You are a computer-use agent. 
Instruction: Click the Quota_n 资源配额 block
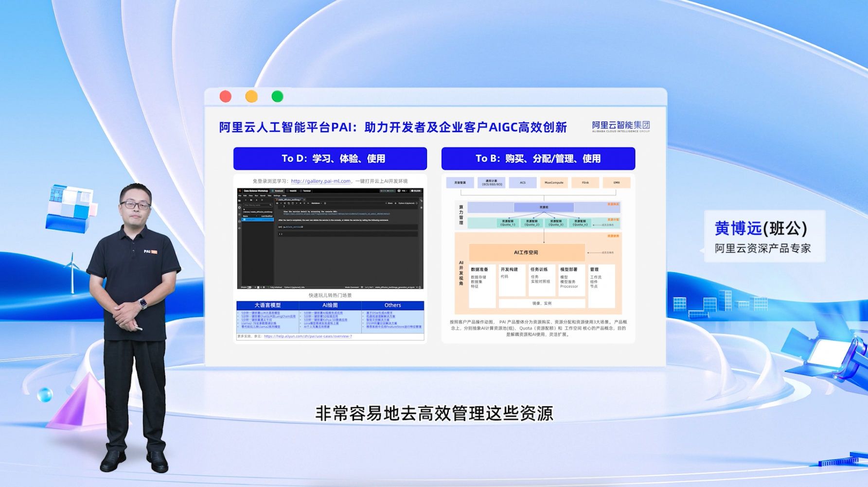click(580, 223)
